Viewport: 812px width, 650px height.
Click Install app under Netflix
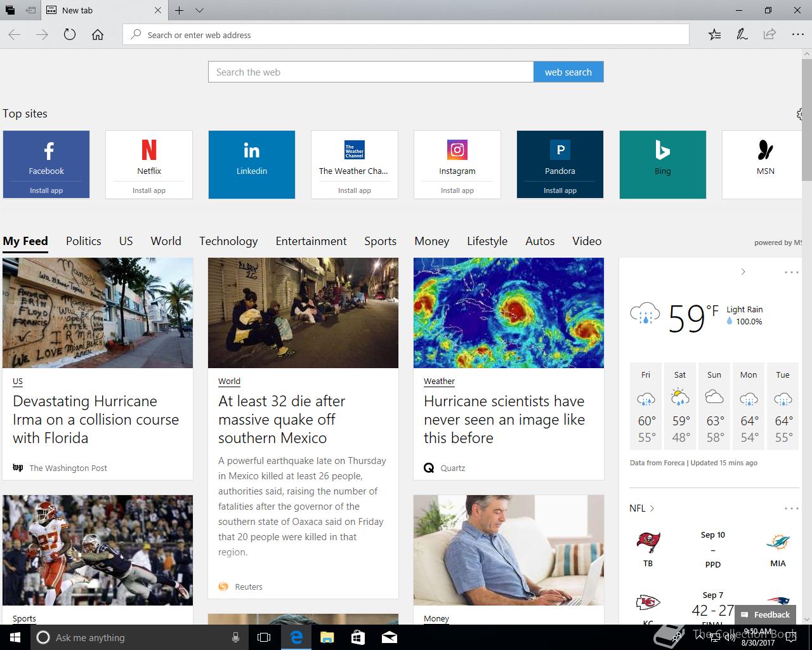point(149,190)
